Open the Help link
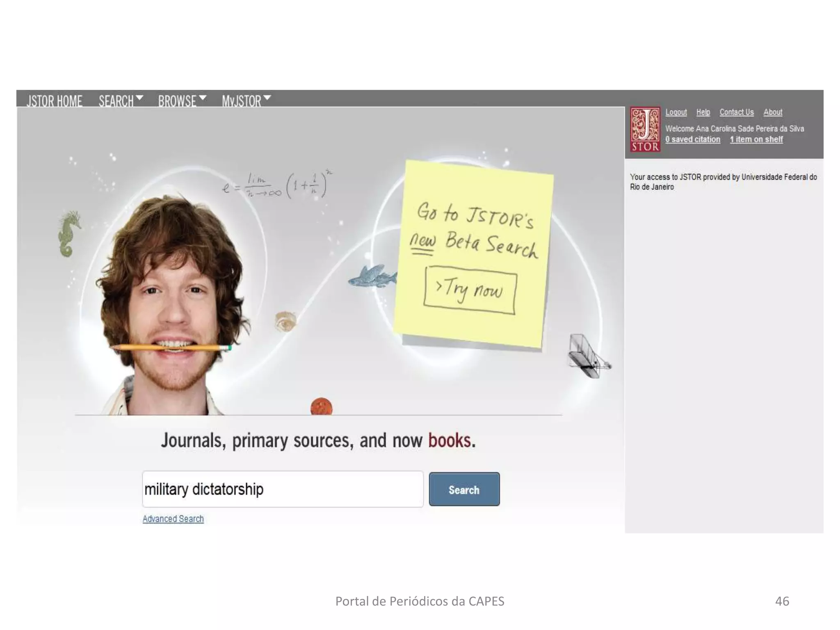 pyautogui.click(x=703, y=112)
